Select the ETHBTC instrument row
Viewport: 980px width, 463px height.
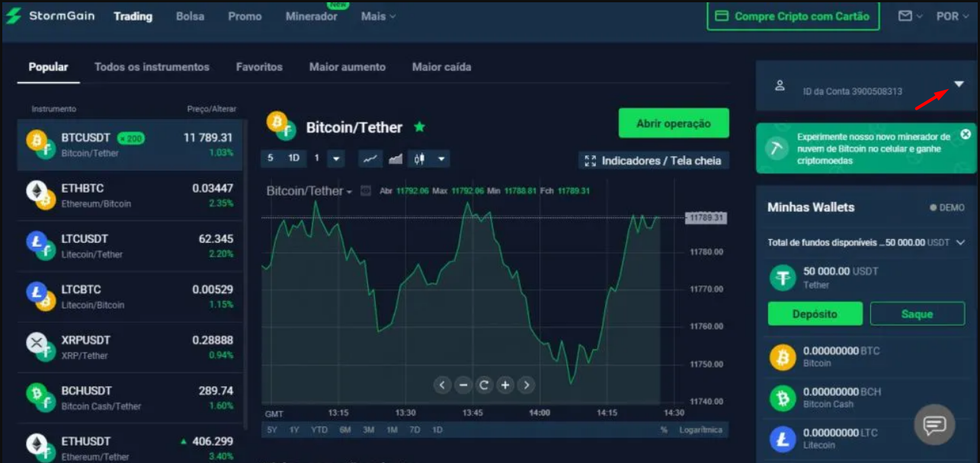130,196
